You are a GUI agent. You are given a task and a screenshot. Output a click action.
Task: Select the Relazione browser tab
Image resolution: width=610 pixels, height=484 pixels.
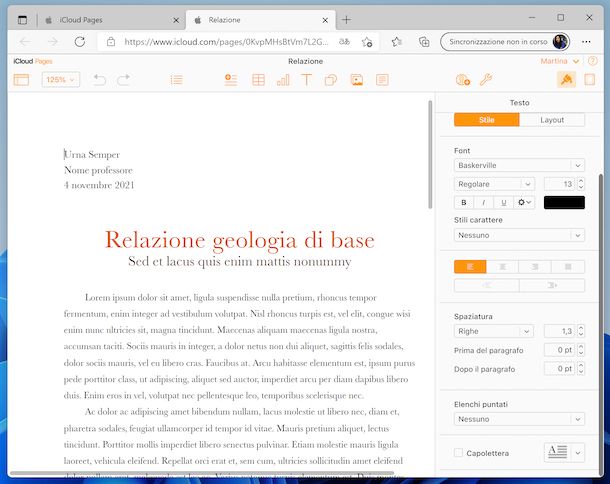point(257,20)
